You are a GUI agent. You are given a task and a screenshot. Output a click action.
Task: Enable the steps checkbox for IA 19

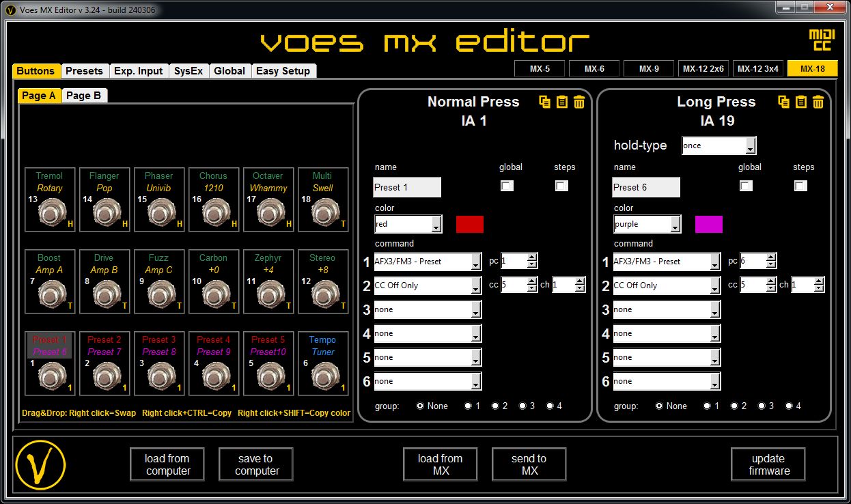800,185
